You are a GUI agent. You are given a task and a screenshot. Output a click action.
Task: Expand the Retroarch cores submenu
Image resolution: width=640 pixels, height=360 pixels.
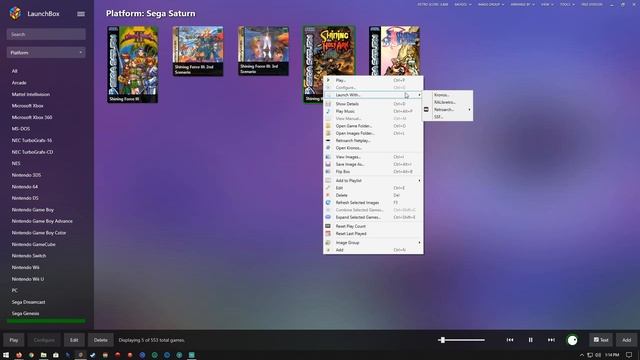click(448, 109)
